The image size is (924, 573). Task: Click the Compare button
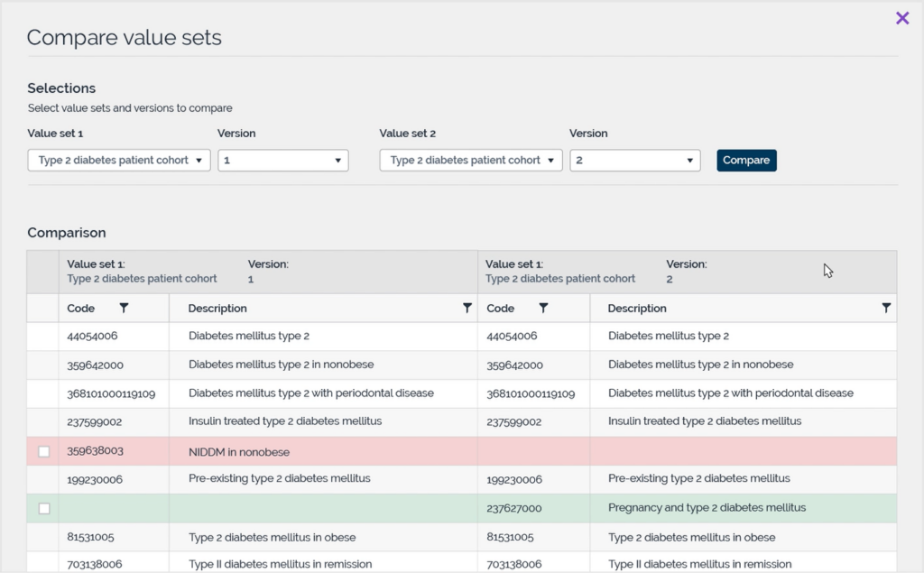tap(746, 160)
